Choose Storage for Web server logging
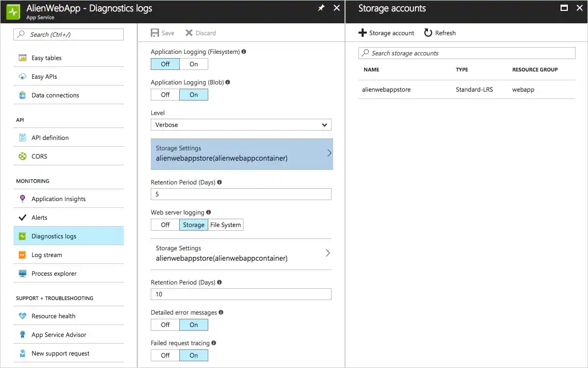This screenshot has height=368, width=588. coord(194,225)
